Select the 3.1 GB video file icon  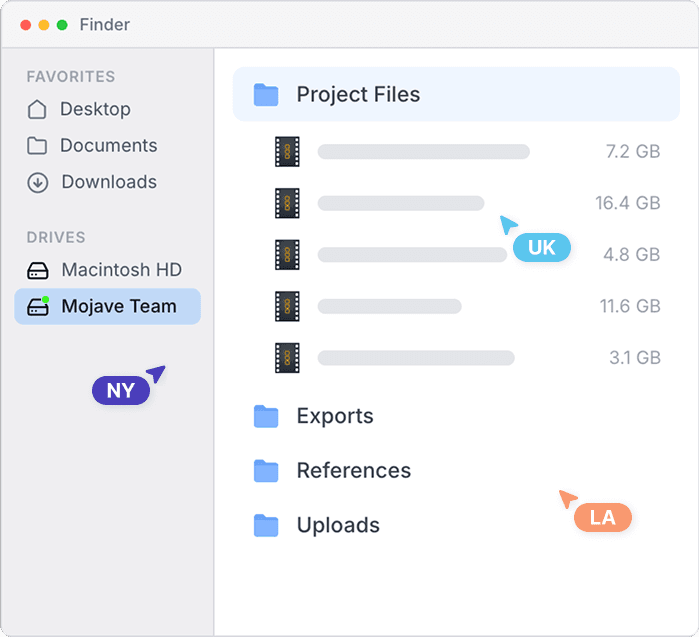288,358
